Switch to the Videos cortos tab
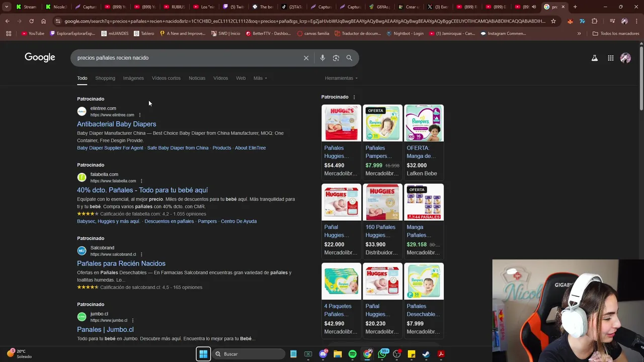Screen dimensions: 644x362 [166, 78]
